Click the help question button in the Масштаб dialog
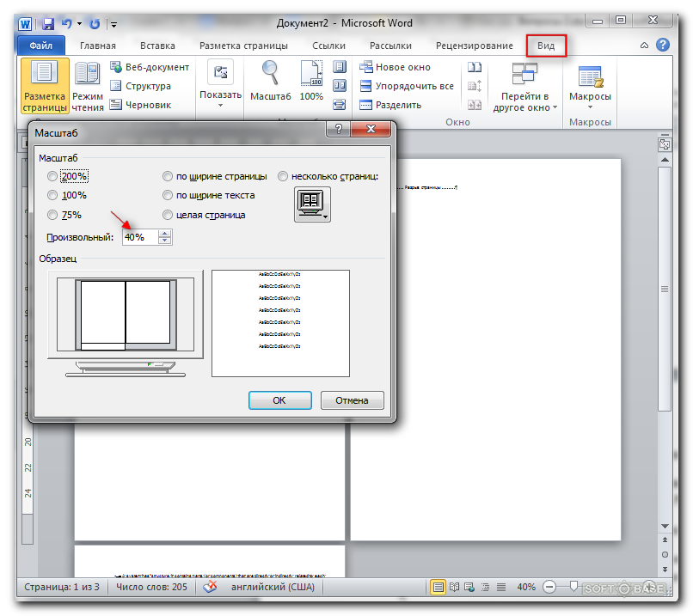This screenshot has height=616, width=693. tap(339, 129)
